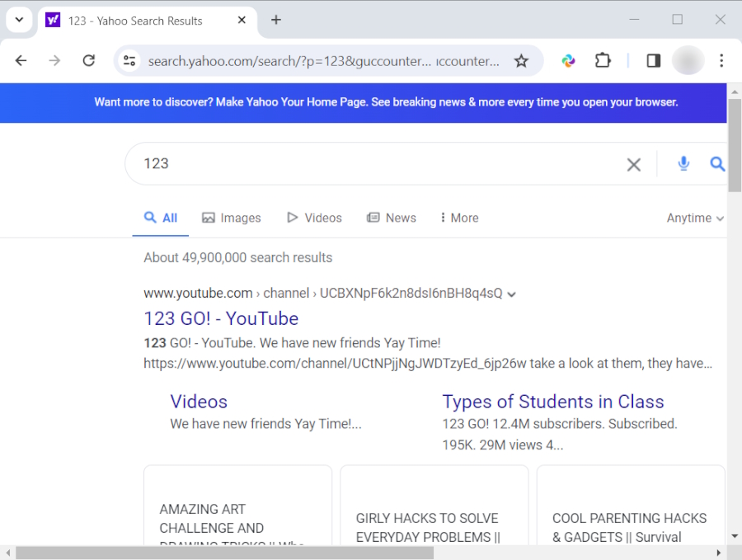Click the Yahoo favicon on the browser tab
The image size is (742, 560).
pyautogui.click(x=53, y=20)
